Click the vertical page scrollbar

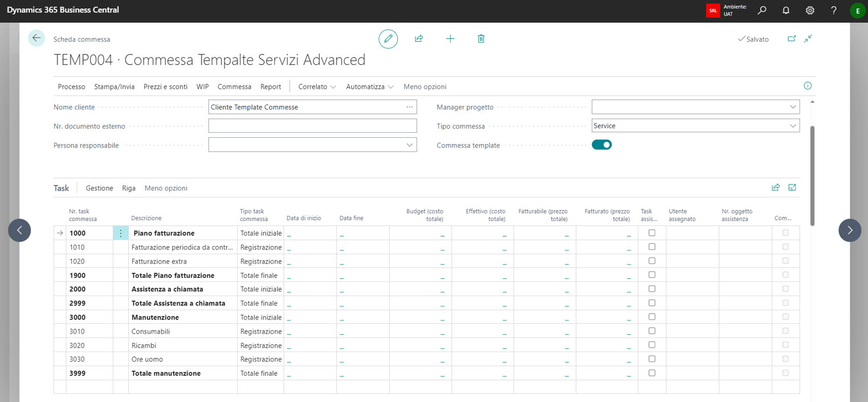[812, 175]
